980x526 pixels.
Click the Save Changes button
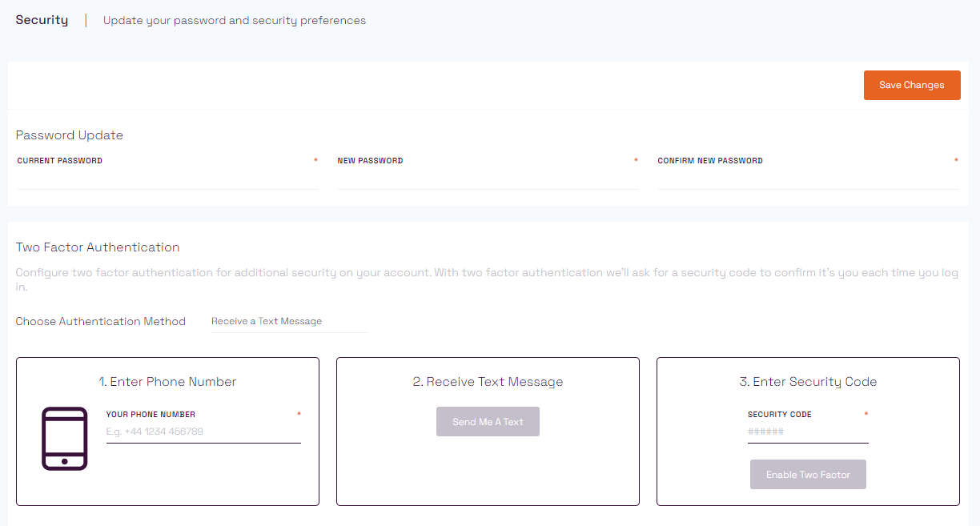point(912,85)
